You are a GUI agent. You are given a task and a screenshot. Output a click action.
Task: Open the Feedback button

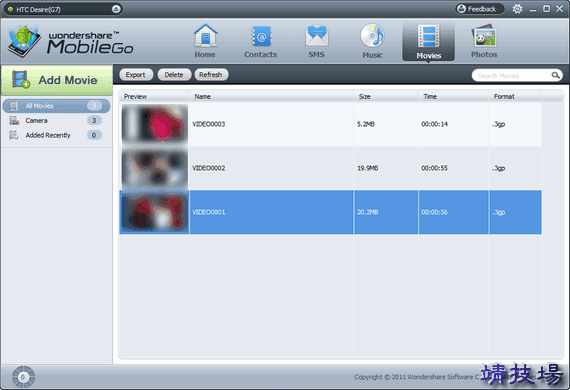[x=479, y=9]
